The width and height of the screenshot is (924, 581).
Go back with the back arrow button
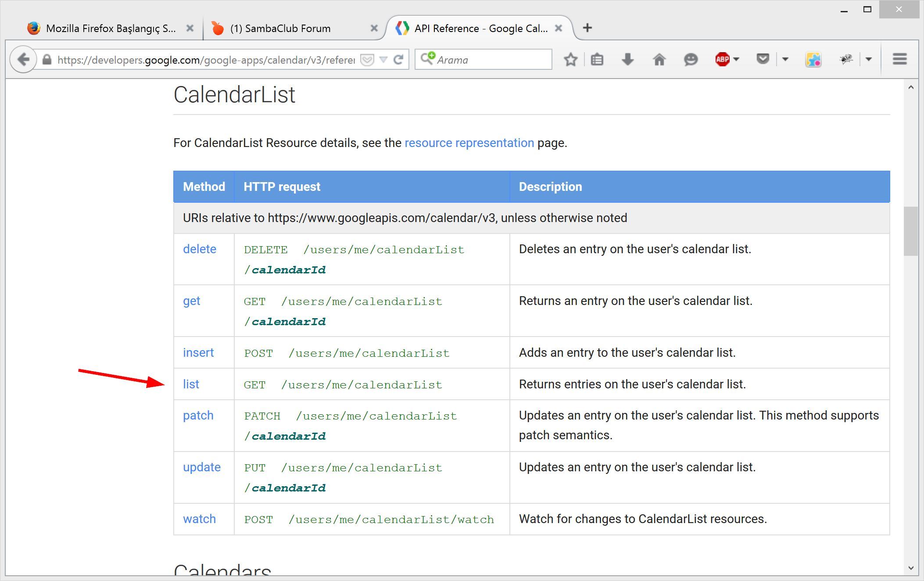[23, 59]
